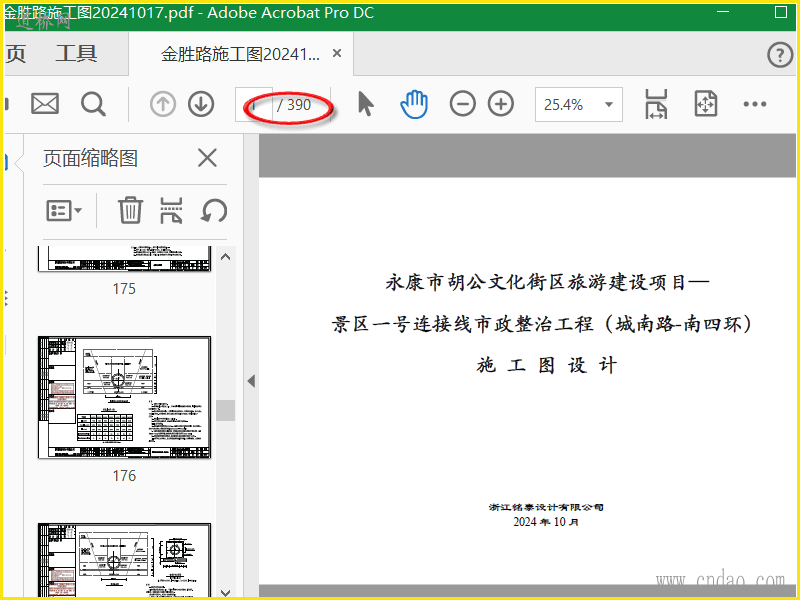Click the page label 175
800x600 pixels.
tap(124, 289)
